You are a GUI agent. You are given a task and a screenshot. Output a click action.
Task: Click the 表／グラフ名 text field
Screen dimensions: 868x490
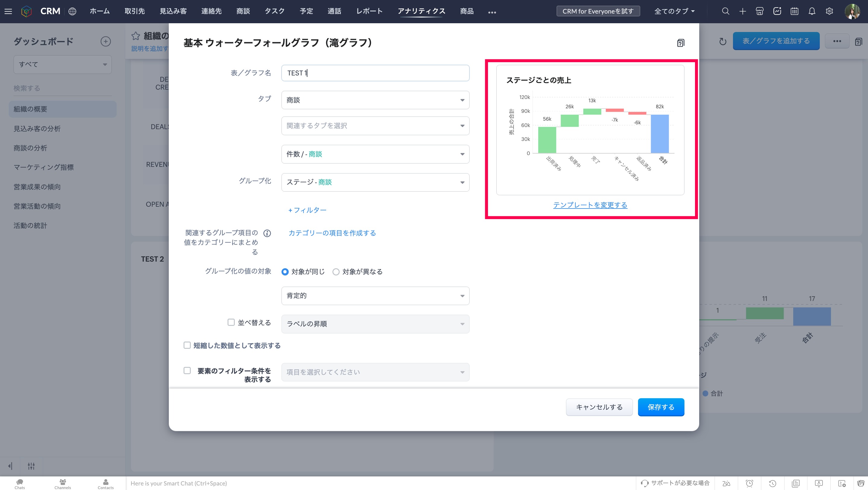click(x=375, y=73)
